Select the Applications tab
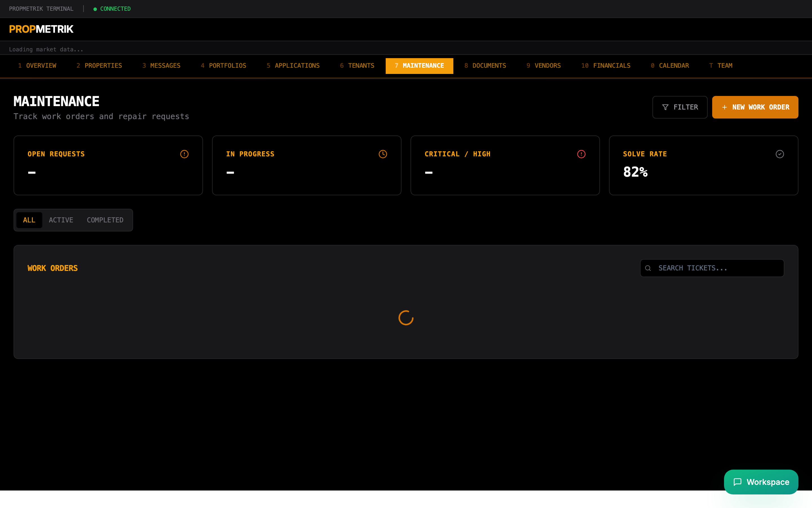This screenshot has width=812, height=508. coord(293,65)
